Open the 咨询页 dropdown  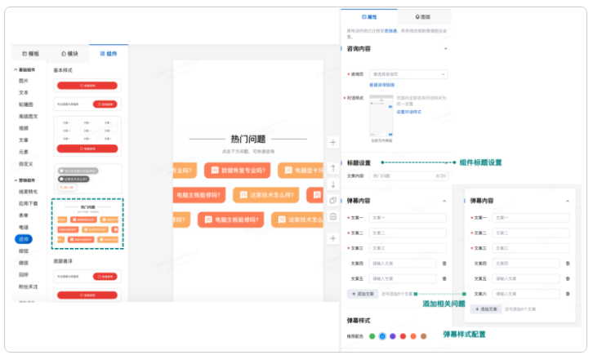[x=408, y=74]
